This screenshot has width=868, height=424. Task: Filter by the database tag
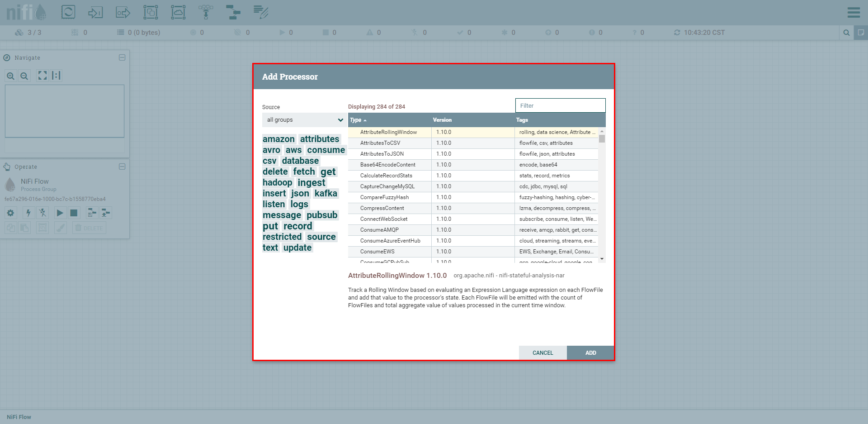tap(300, 161)
